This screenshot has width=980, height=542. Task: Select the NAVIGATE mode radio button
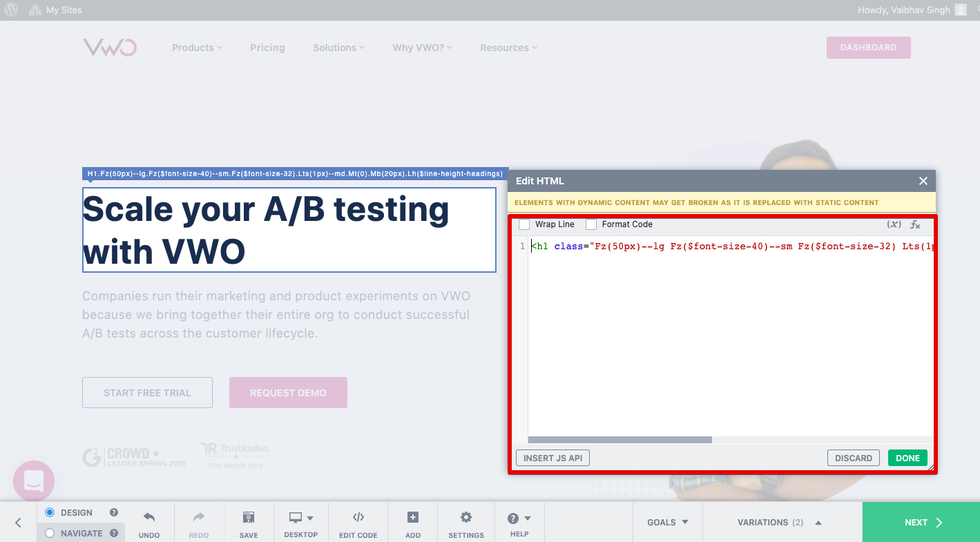pos(50,533)
